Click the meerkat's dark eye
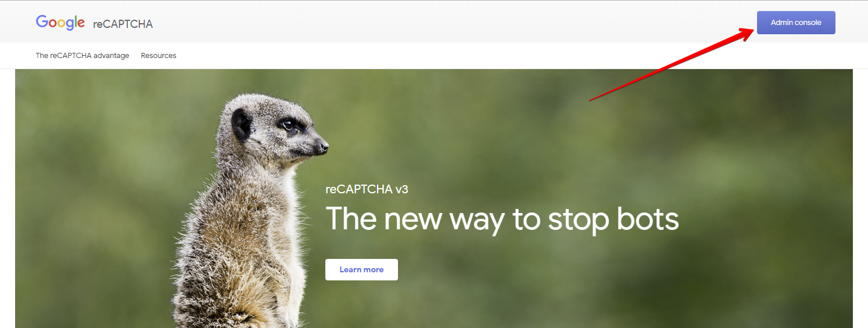Screen dimensions: 868x328 287,124
